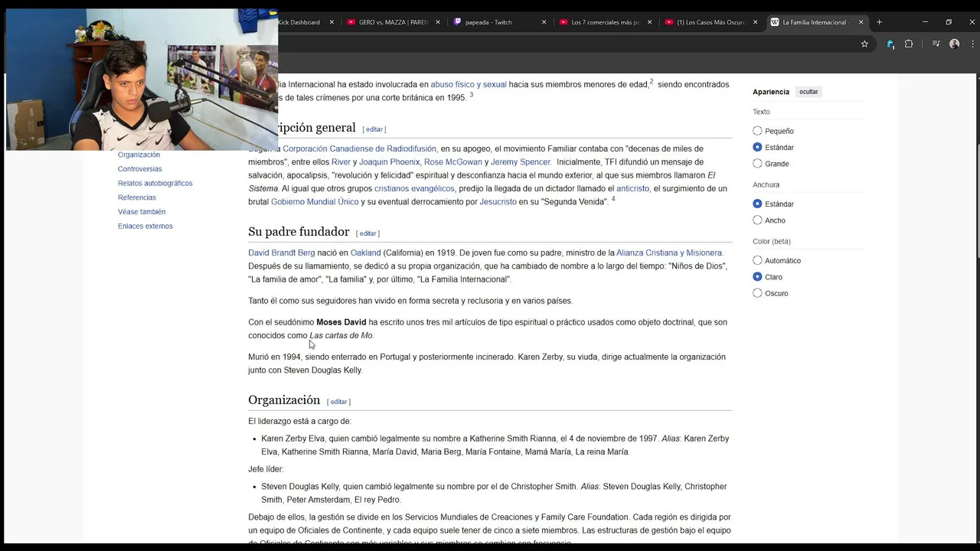The height and width of the screenshot is (551, 980).
Task: Select Ancho width option
Action: click(757, 220)
